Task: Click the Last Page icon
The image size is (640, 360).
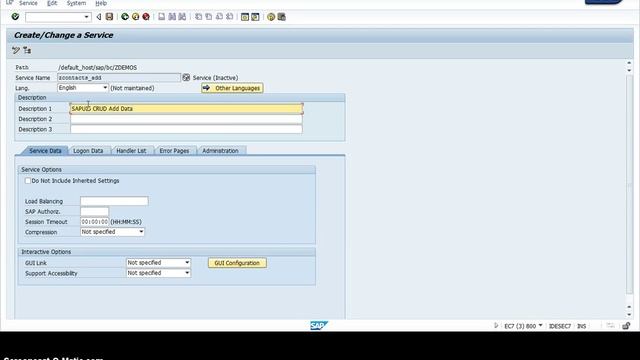Action: click(x=229, y=17)
